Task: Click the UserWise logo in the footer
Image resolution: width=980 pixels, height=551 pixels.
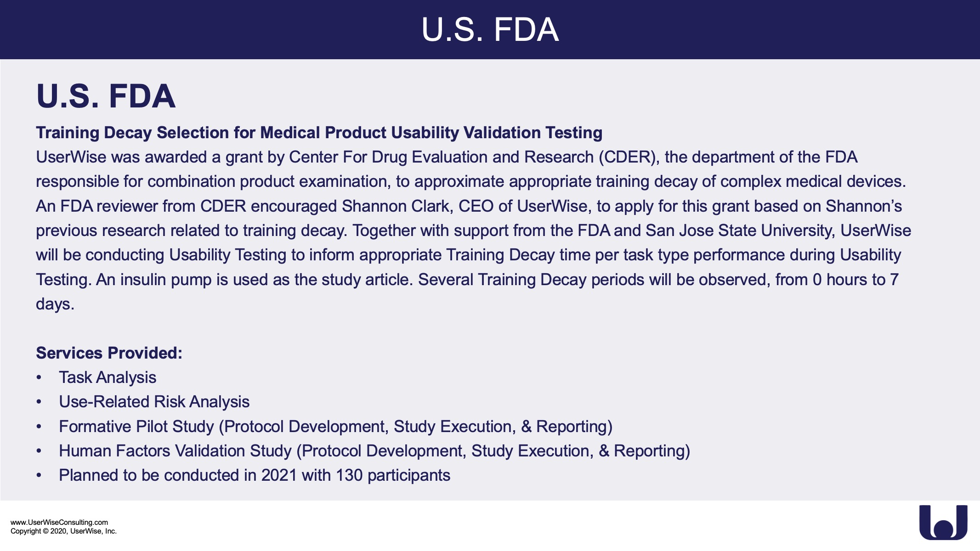Action: coord(943,522)
